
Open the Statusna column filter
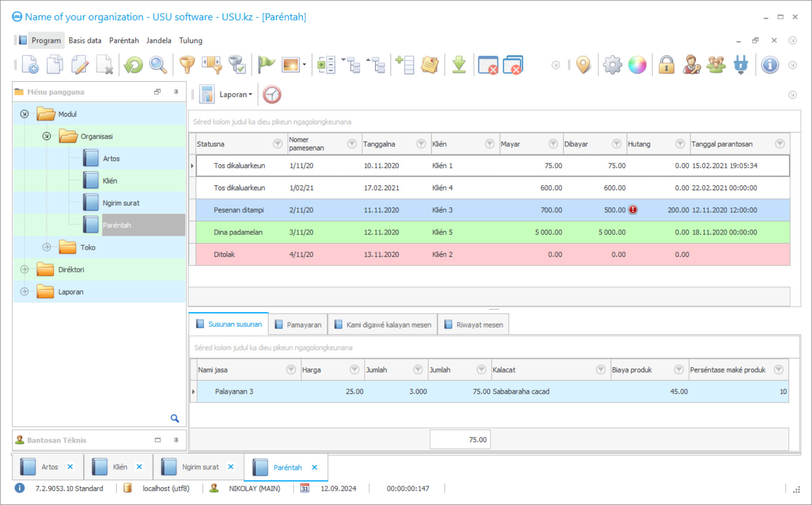pos(278,144)
